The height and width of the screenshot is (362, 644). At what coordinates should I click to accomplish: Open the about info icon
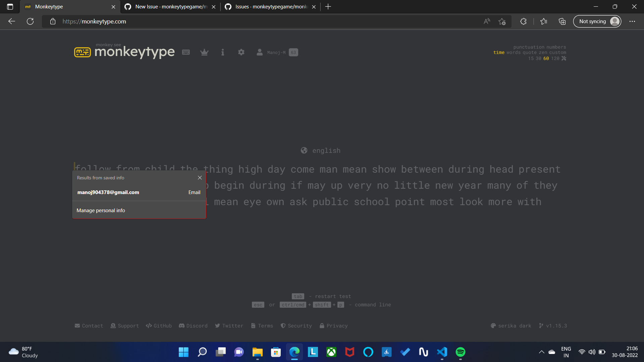tap(222, 52)
